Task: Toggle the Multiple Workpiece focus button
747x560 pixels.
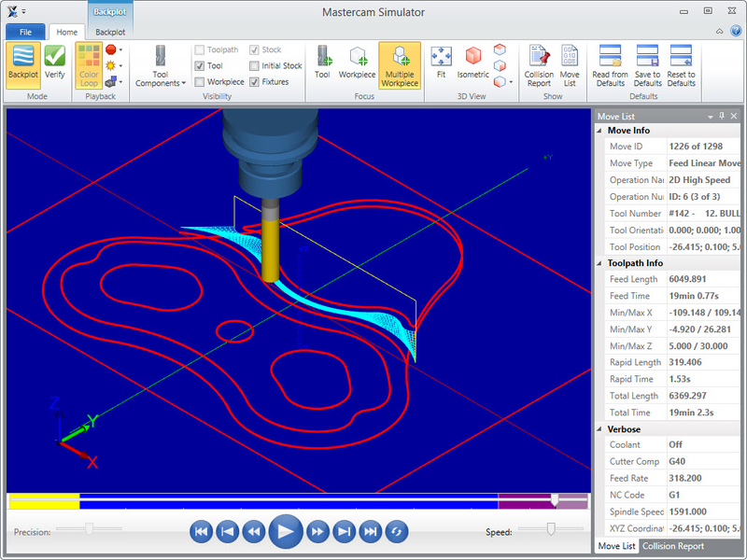Action: click(x=400, y=65)
